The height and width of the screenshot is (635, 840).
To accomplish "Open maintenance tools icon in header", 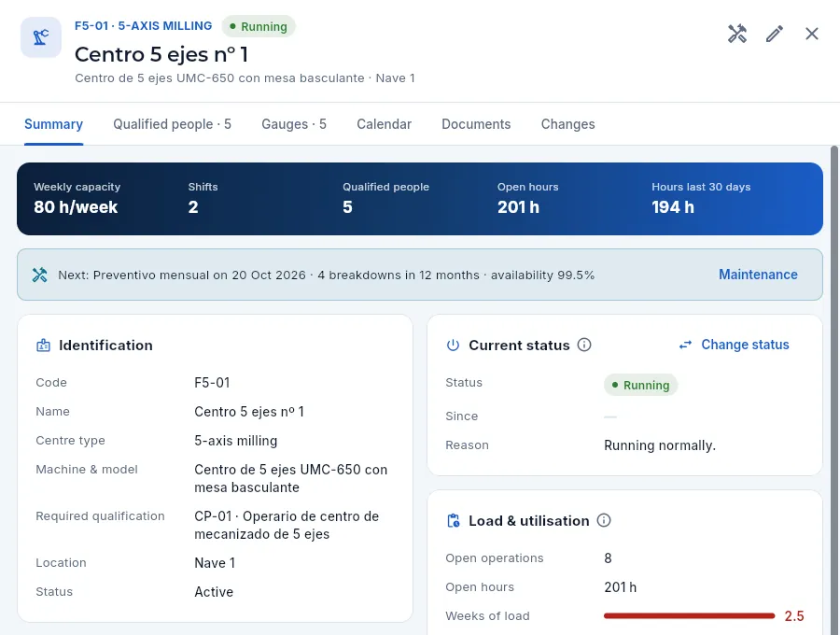I will click(737, 34).
